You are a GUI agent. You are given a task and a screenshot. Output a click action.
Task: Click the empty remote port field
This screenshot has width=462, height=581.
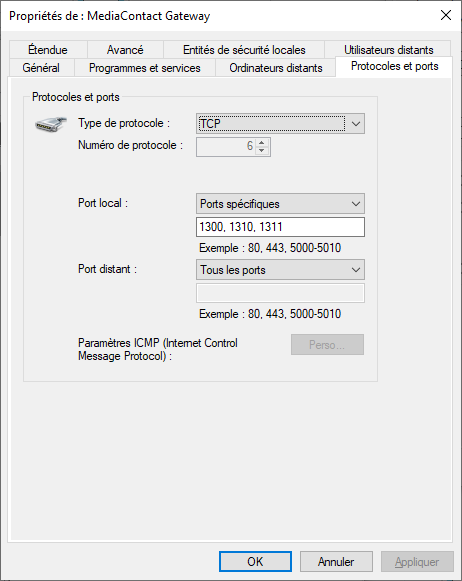[x=280, y=293]
